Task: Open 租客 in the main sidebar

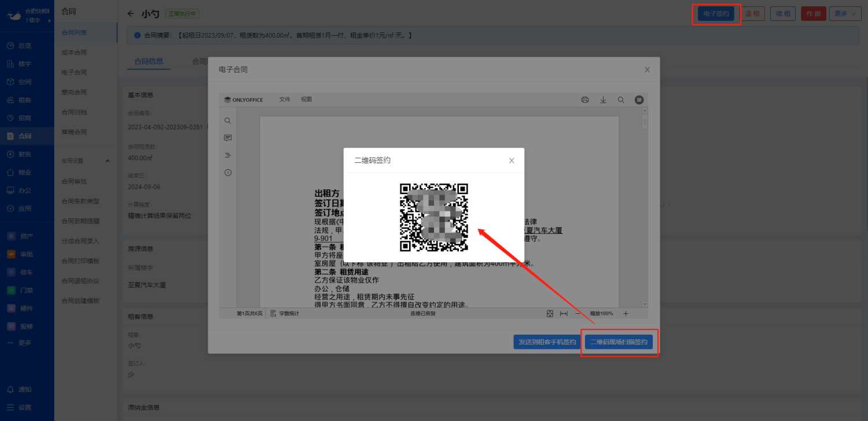Action: pyautogui.click(x=27, y=100)
